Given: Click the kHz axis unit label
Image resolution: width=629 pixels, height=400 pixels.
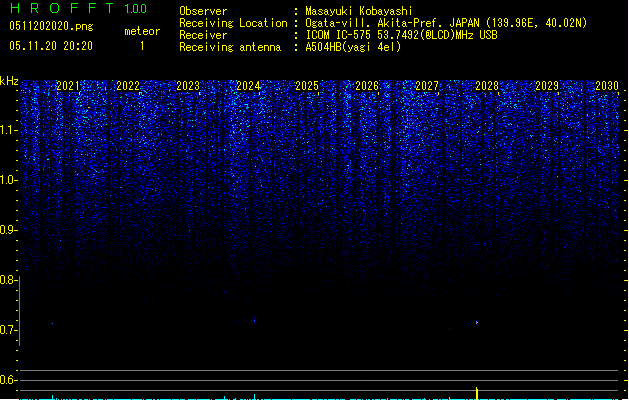Looking at the screenshot, I should point(9,81).
